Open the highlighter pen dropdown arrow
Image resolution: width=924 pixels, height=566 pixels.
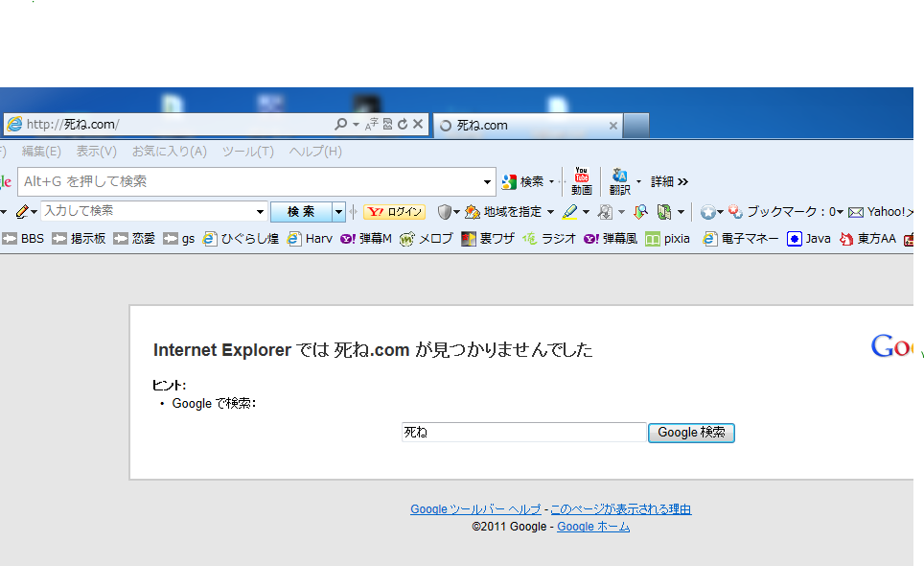[x=585, y=212]
